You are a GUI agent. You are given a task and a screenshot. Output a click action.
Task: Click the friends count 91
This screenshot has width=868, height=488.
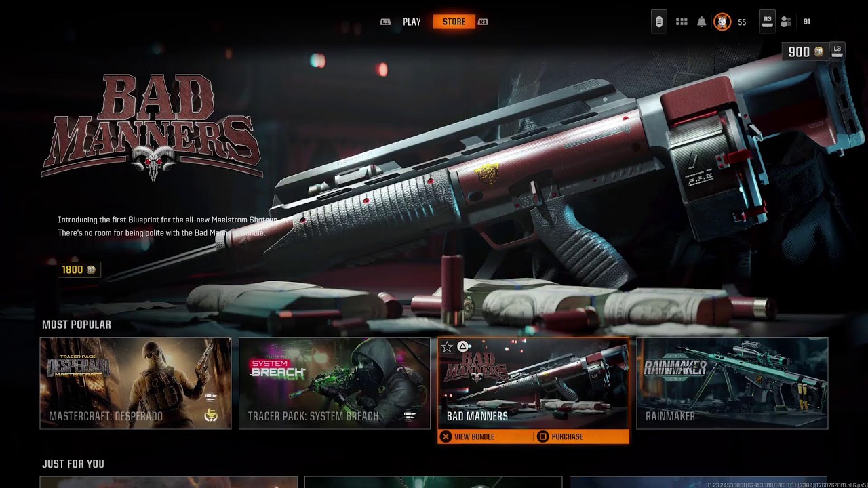[x=806, y=22]
